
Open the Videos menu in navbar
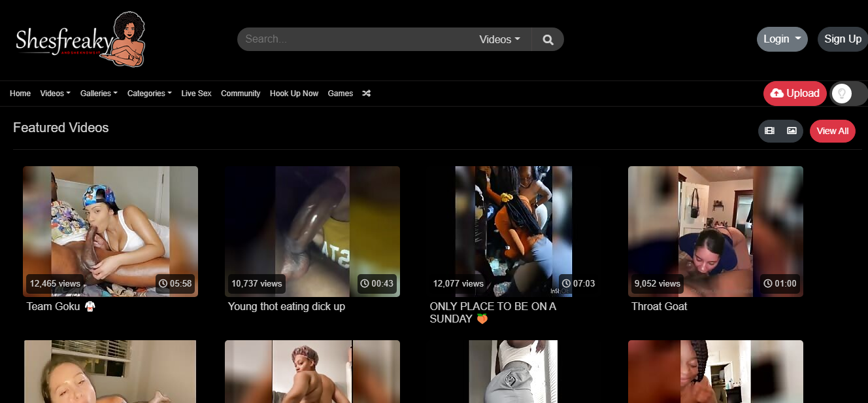click(x=55, y=94)
